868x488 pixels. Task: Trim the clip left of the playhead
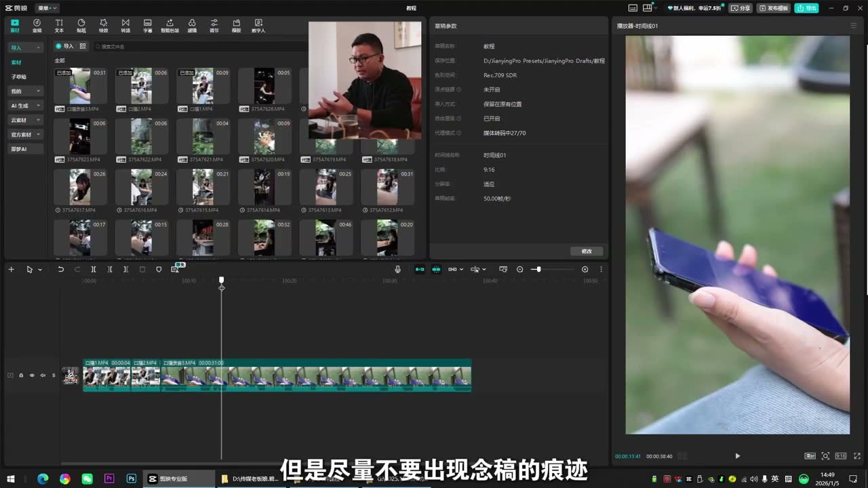pyautogui.click(x=110, y=269)
